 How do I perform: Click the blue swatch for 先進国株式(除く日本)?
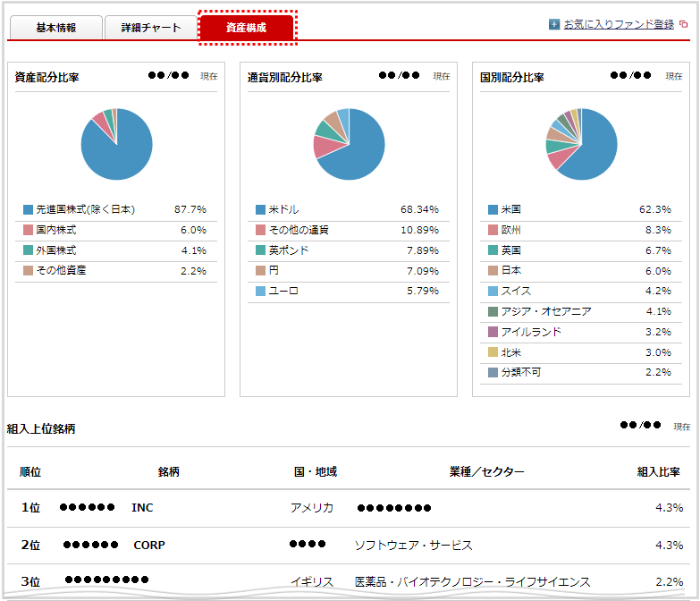28,209
